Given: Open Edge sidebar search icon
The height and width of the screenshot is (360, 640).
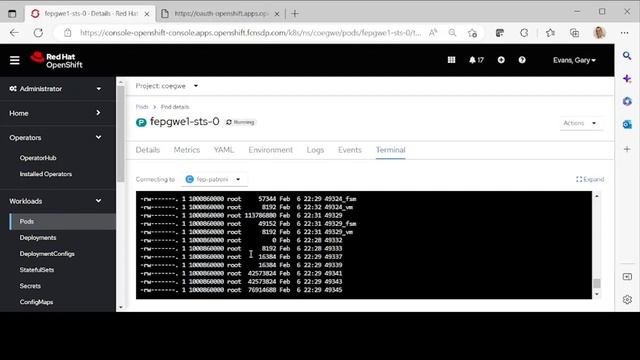Looking at the screenshot, I should click(x=627, y=56).
